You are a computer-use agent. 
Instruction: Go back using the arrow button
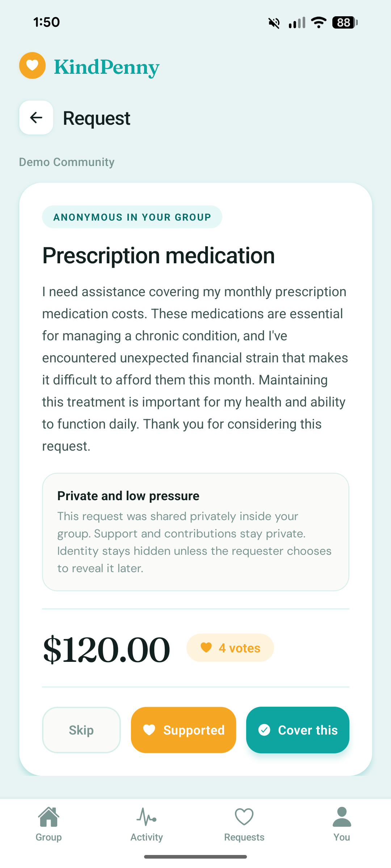pos(36,118)
